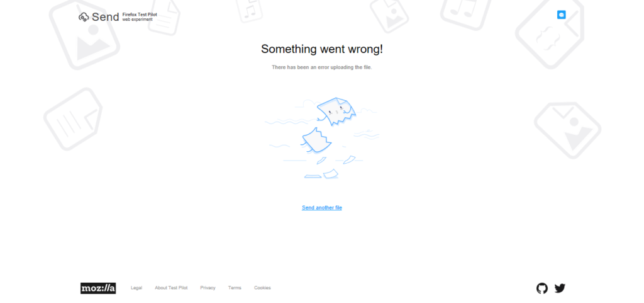Open the Cookies footer link
The height and width of the screenshot is (303, 644).
pyautogui.click(x=262, y=288)
